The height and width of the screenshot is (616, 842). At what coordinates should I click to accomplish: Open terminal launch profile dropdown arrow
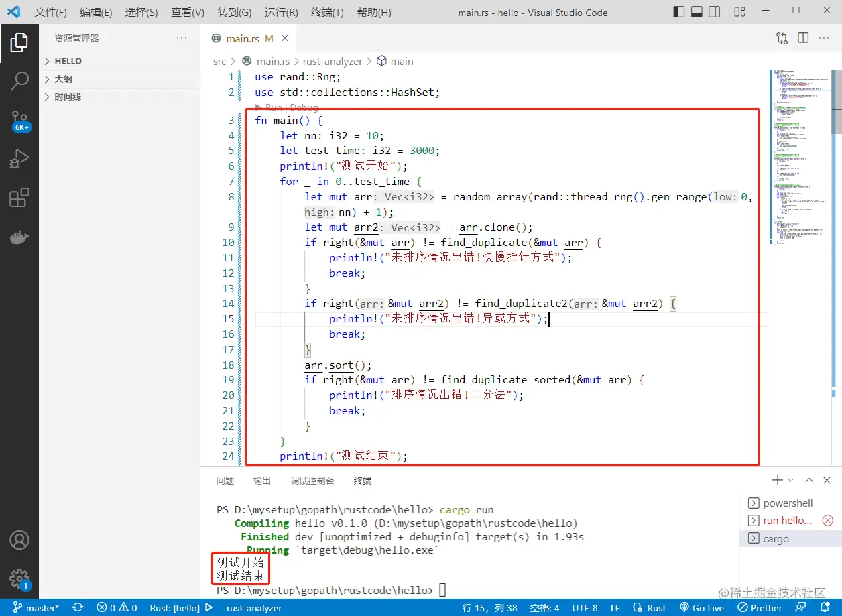[x=790, y=480]
